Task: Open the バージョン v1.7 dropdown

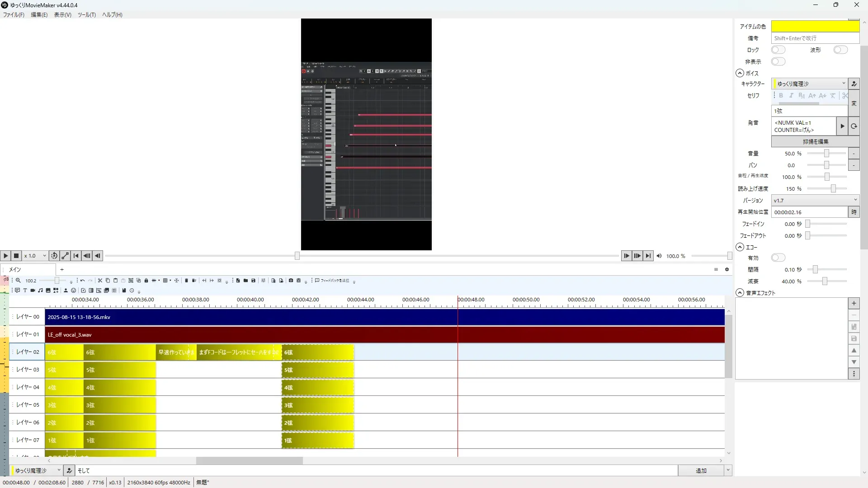Action: tap(815, 200)
